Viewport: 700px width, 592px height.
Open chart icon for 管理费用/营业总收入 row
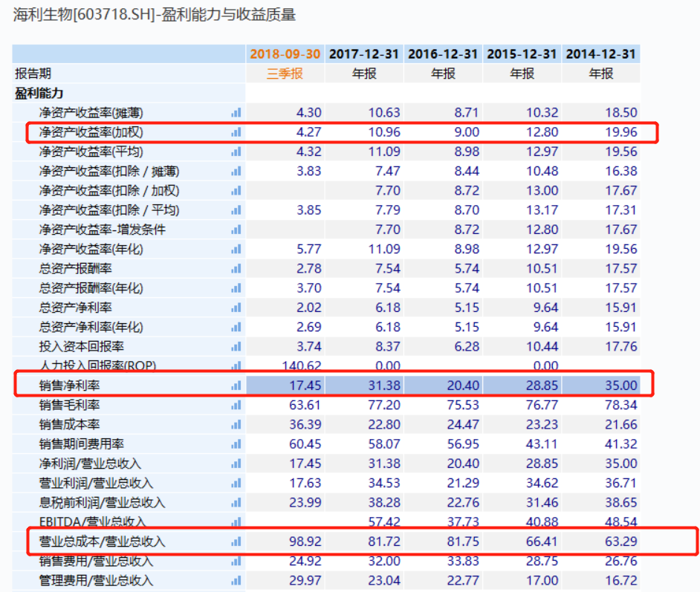tap(236, 580)
